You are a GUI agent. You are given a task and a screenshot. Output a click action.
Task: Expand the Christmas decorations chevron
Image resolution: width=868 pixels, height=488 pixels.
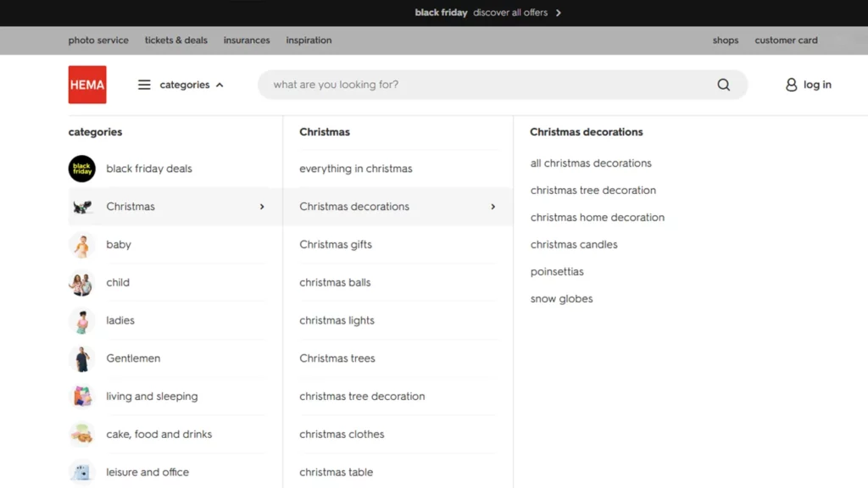point(493,206)
